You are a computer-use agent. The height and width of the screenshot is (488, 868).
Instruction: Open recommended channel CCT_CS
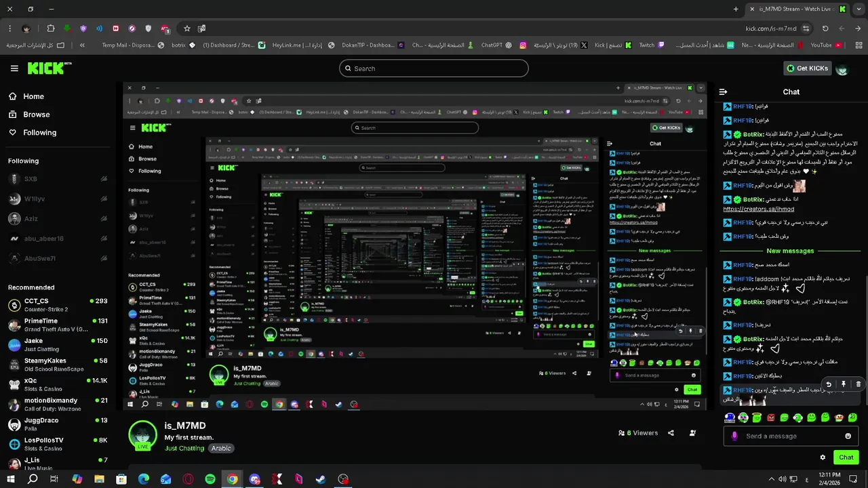tap(58, 305)
